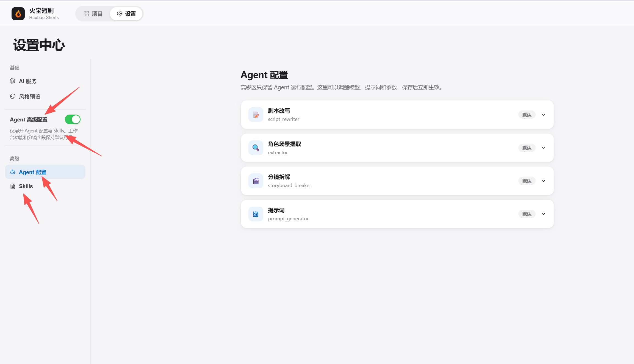
Task: Select Agent 配置 in the sidebar
Action: point(45,172)
